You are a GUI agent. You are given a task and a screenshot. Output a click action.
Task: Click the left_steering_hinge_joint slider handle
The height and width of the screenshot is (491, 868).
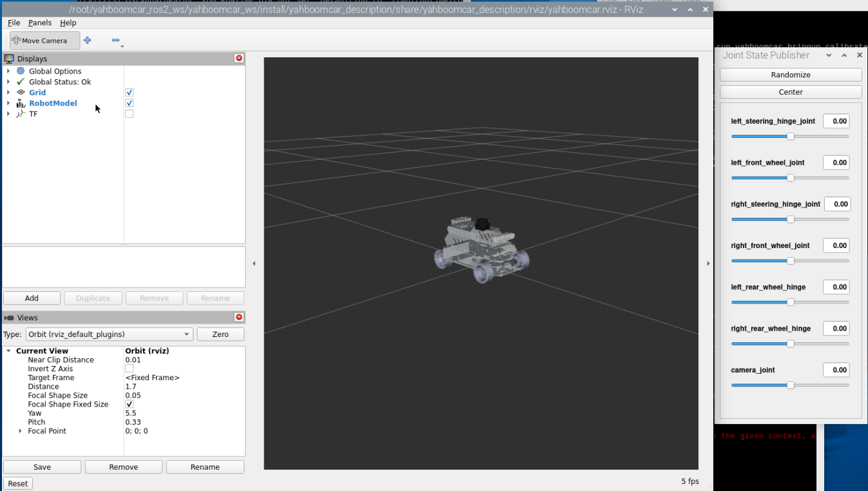click(x=791, y=137)
